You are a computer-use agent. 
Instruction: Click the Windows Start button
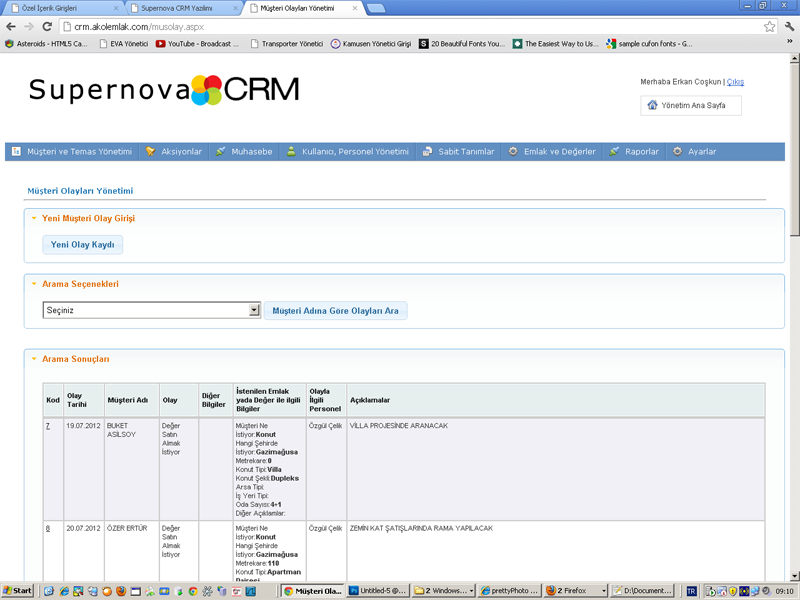pos(17,591)
